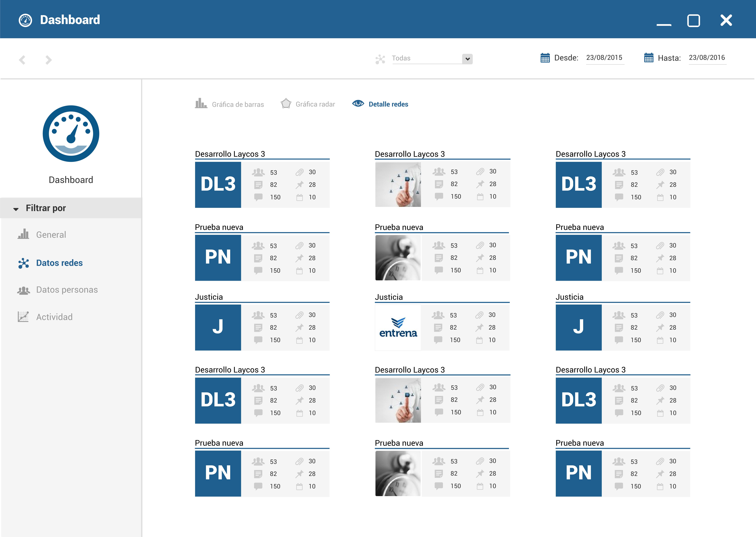This screenshot has height=537, width=756.
Task: Select the Actividad filter
Action: click(x=54, y=317)
